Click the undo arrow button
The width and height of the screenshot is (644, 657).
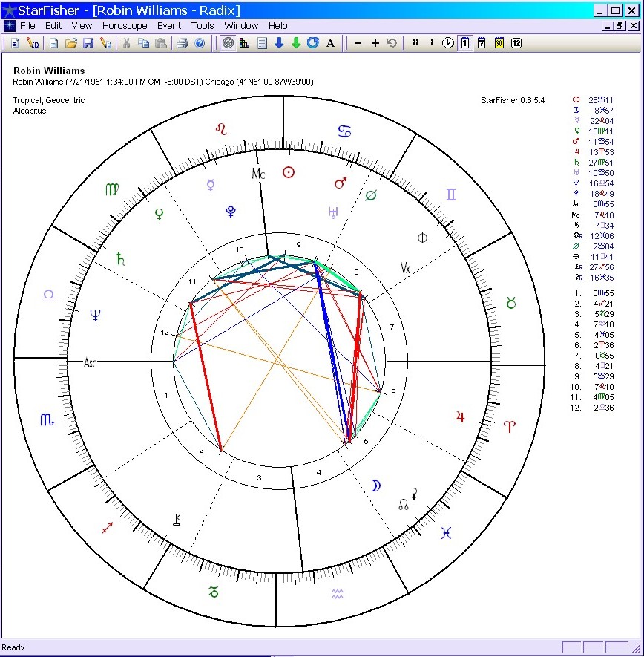[392, 42]
